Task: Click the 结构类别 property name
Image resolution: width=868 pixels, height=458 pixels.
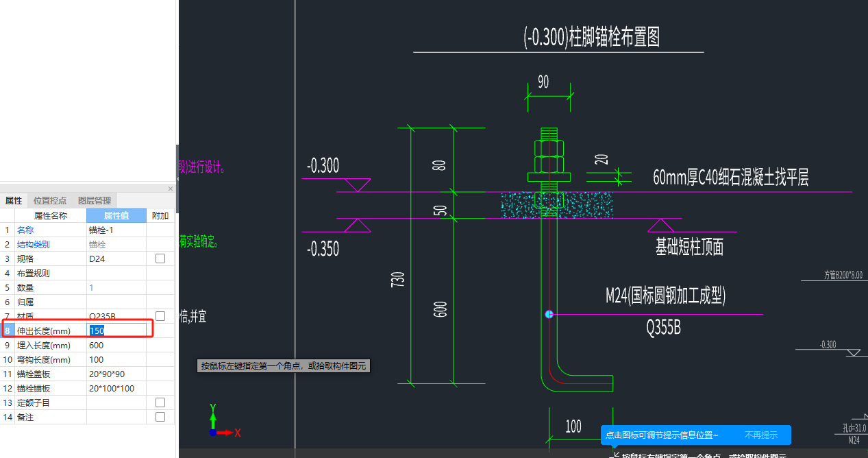Action: click(x=51, y=244)
